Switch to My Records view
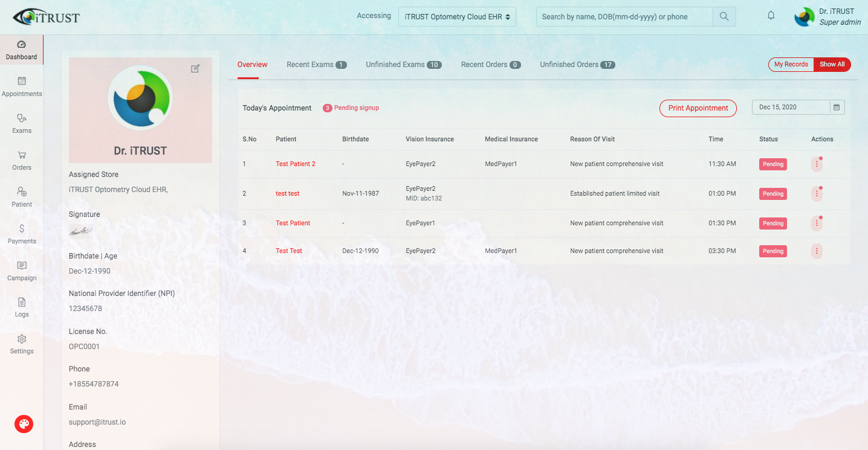The image size is (868, 450). (x=790, y=64)
